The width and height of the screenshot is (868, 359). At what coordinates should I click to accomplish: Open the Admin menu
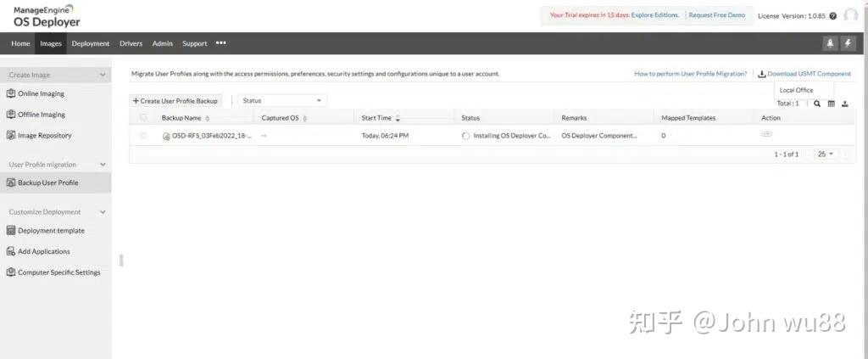[162, 43]
